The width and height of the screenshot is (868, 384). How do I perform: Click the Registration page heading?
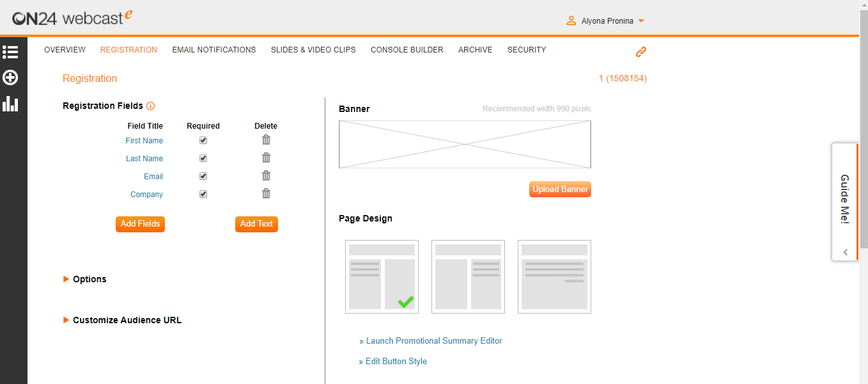(89, 79)
